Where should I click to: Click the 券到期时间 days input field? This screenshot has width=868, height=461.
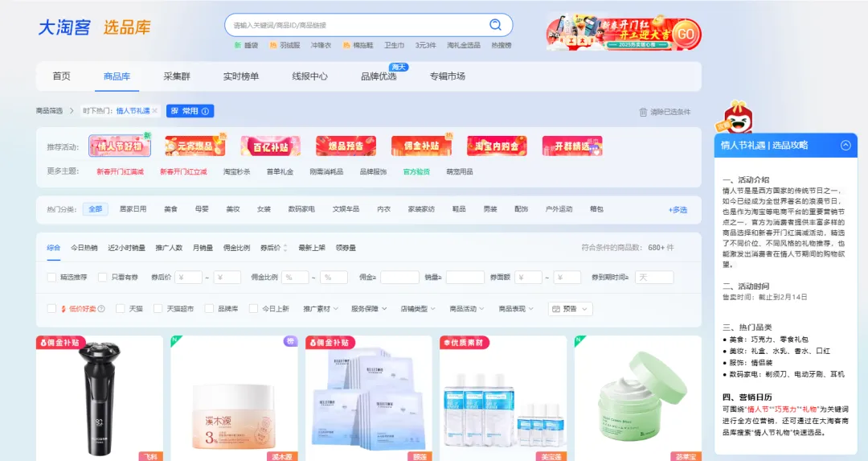(x=654, y=277)
